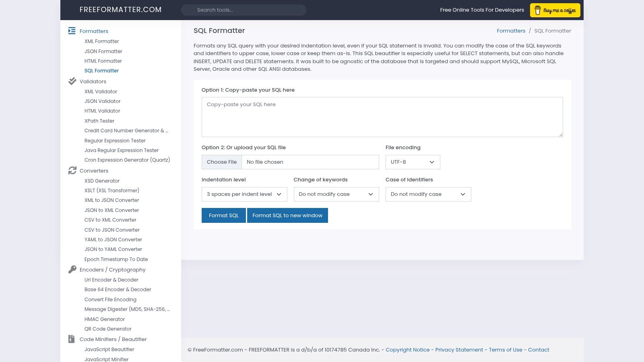This screenshot has height=362, width=644.
Task: Click the Converters circular arrows icon
Action: (x=72, y=171)
